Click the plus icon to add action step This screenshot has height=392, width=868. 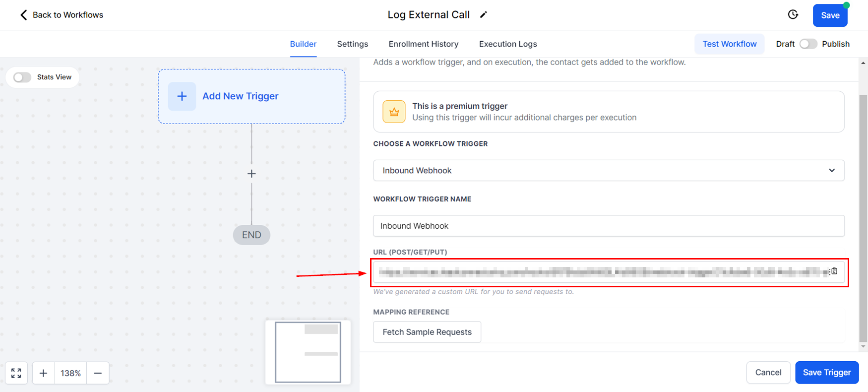[251, 174]
